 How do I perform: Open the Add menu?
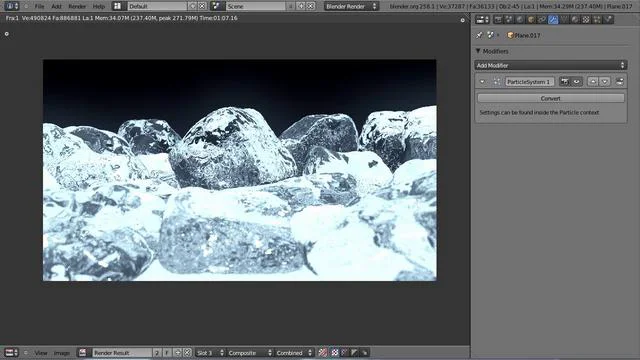pos(56,6)
